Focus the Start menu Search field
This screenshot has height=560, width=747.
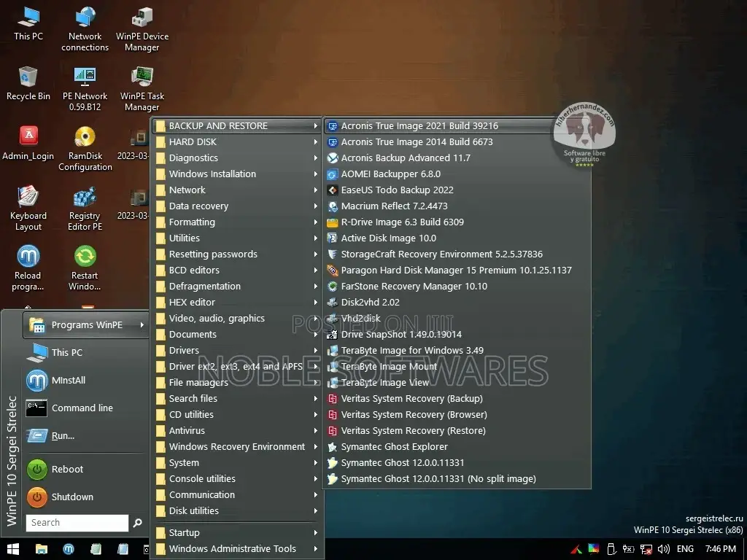77,522
